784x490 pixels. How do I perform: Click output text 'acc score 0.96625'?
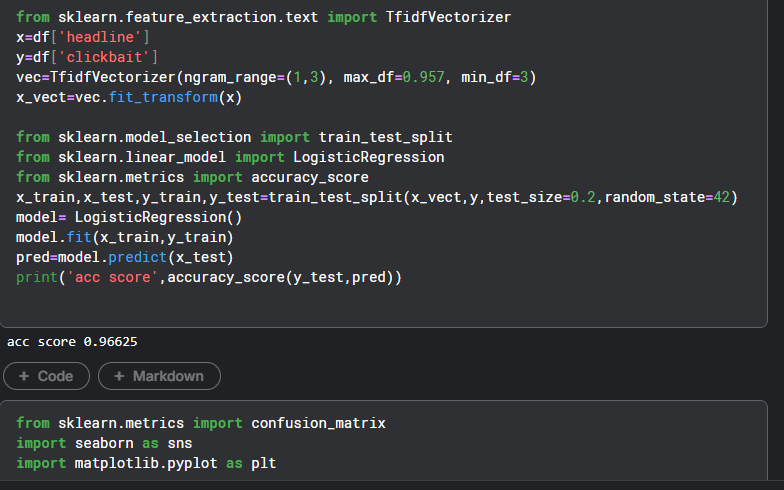[x=72, y=342]
